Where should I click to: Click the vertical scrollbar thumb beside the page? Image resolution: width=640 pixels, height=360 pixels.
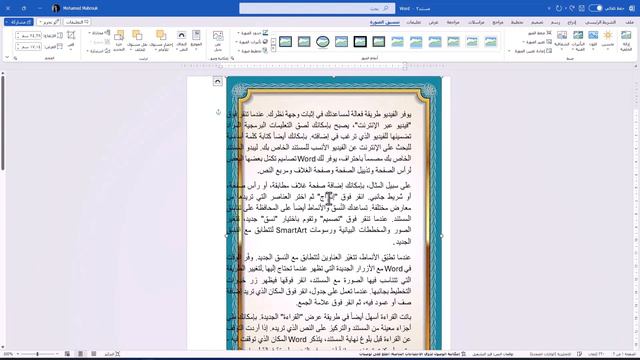click(3, 122)
